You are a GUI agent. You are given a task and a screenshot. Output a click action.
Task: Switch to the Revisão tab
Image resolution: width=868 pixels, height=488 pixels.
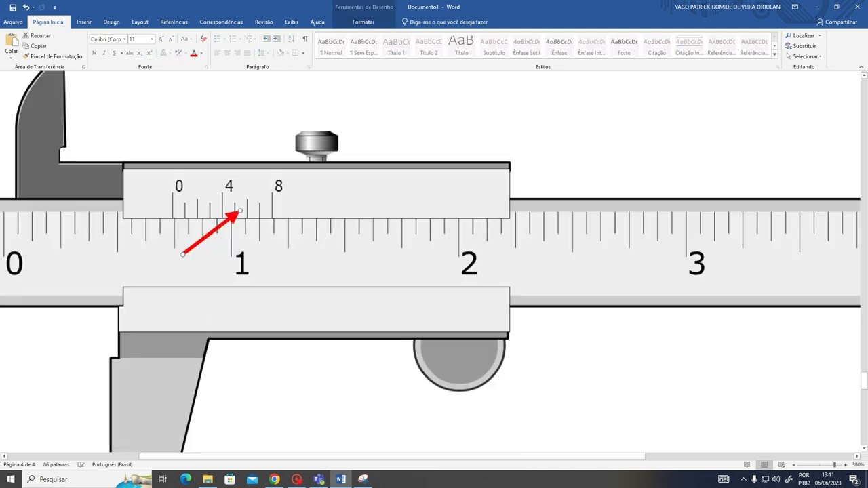coord(264,22)
